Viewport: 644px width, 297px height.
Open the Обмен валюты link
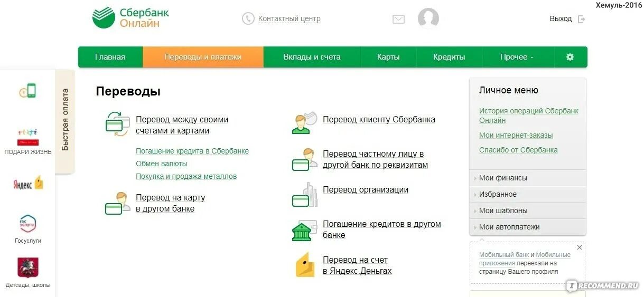click(162, 164)
